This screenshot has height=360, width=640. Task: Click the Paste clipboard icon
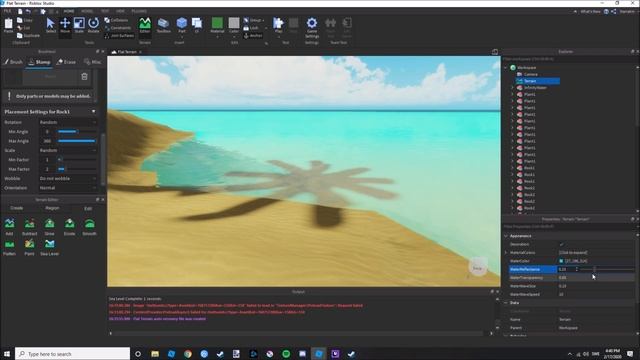pyautogui.click(x=8, y=26)
